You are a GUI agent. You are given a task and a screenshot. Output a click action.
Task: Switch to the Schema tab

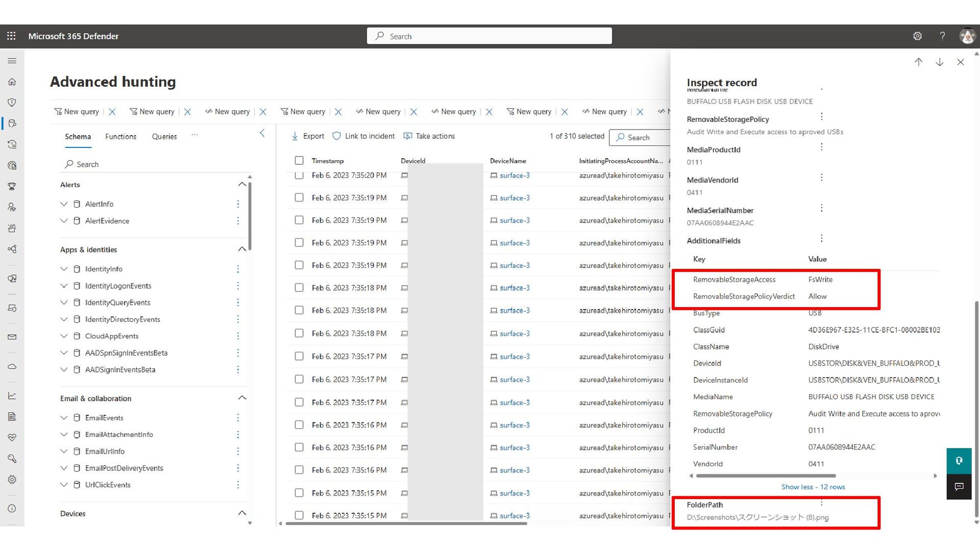(78, 137)
